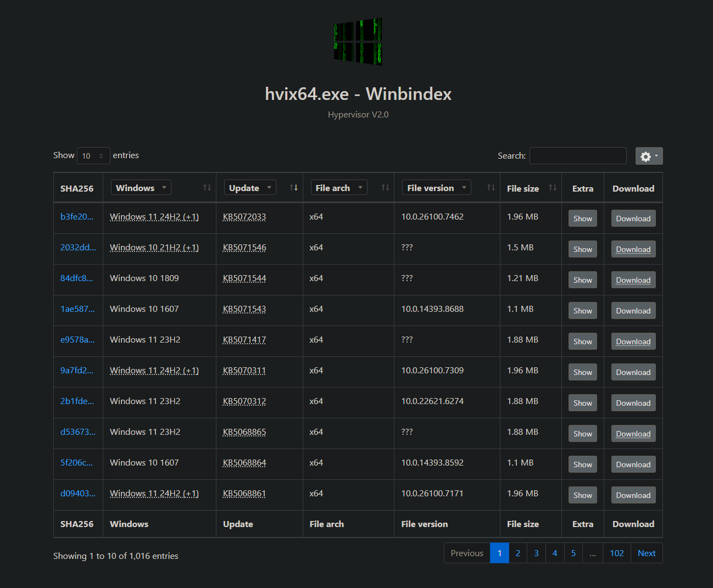Click sort arrows in the File arch column
This screenshot has height=588, width=713.
(385, 188)
